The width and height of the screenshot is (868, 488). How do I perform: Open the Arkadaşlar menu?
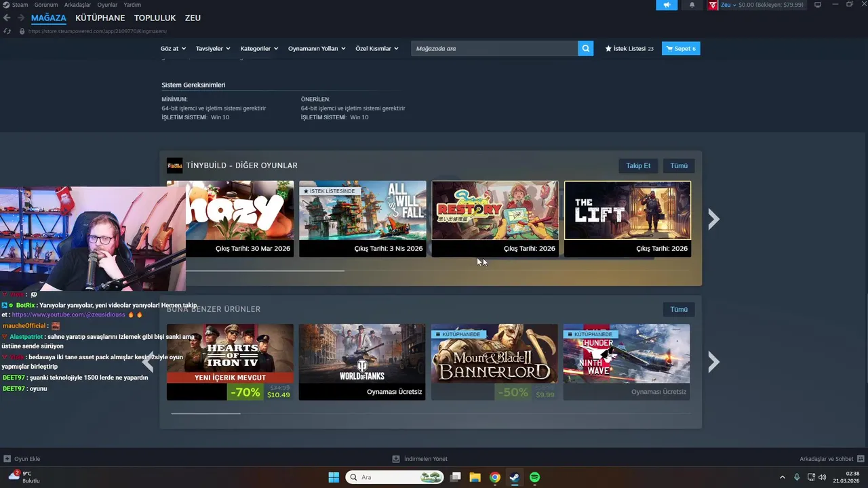(x=77, y=5)
